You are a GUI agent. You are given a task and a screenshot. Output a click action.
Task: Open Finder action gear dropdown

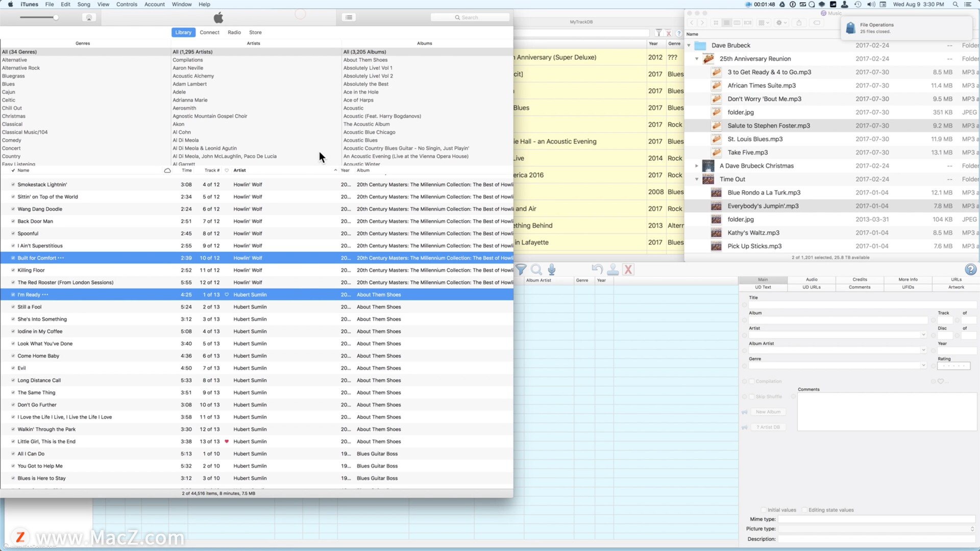(781, 22)
